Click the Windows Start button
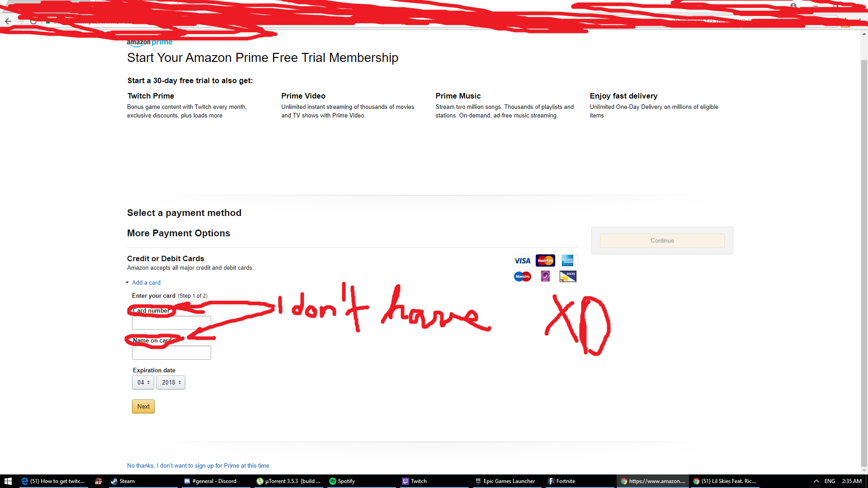868x488 pixels. (x=8, y=481)
